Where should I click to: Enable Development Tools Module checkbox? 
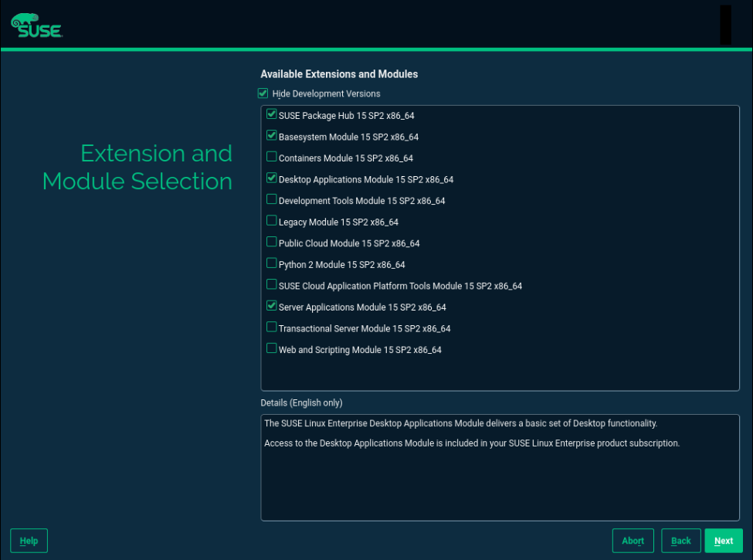(272, 199)
